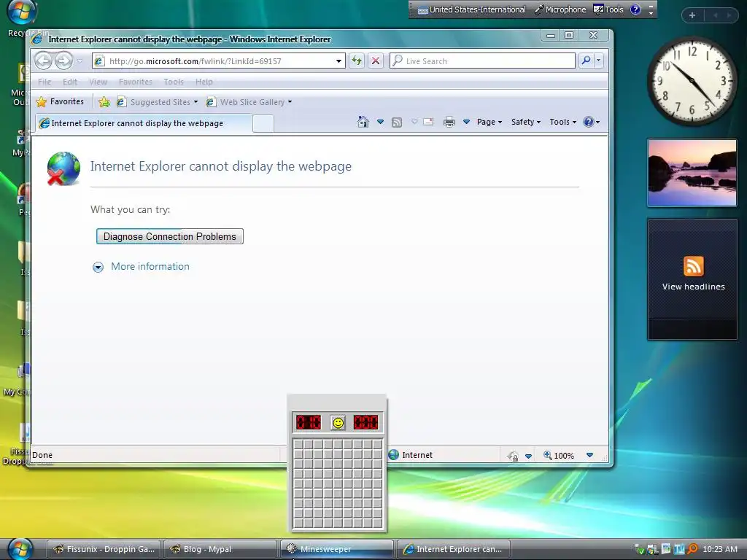Click the Home icon in command bar
This screenshot has height=560, width=747.
point(363,122)
